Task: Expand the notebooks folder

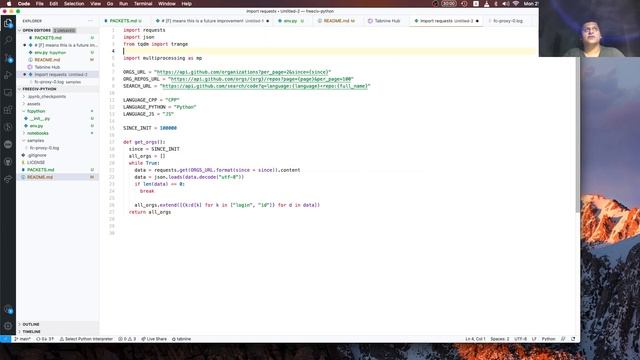Action: pyautogui.click(x=38, y=133)
